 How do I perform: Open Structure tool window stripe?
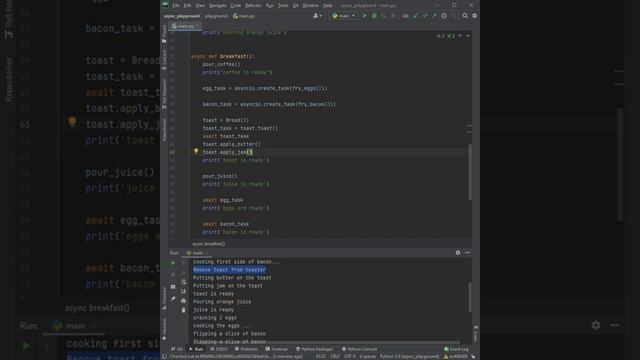(x=164, y=298)
